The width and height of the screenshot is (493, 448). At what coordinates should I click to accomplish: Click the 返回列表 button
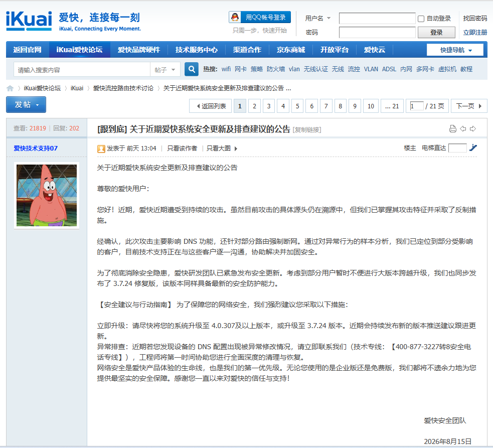click(210, 106)
